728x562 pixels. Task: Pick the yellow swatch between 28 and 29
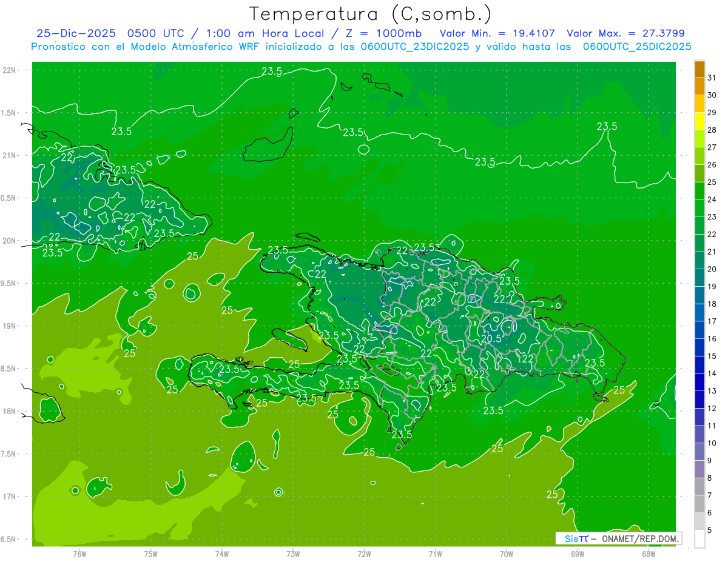point(700,121)
